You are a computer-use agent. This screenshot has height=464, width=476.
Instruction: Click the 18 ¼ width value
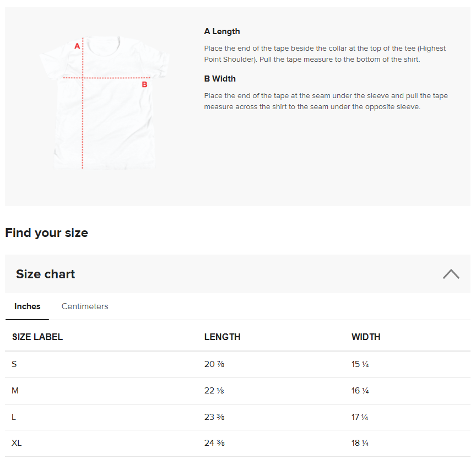360,443
